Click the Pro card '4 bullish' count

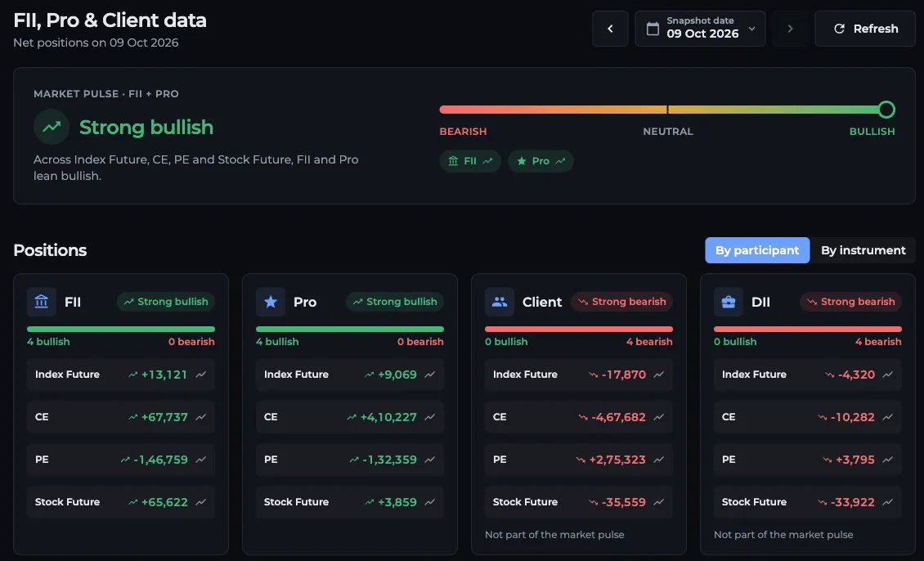coord(277,342)
